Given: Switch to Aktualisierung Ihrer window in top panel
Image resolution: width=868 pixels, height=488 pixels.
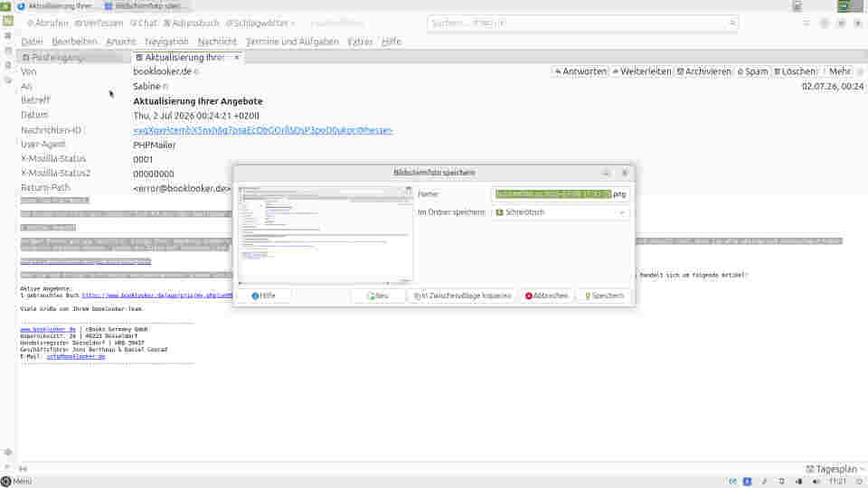Looking at the screenshot, I should 55,6.
